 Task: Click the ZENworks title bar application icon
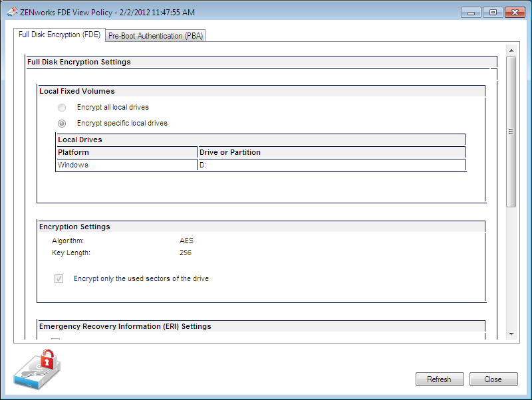[11, 12]
